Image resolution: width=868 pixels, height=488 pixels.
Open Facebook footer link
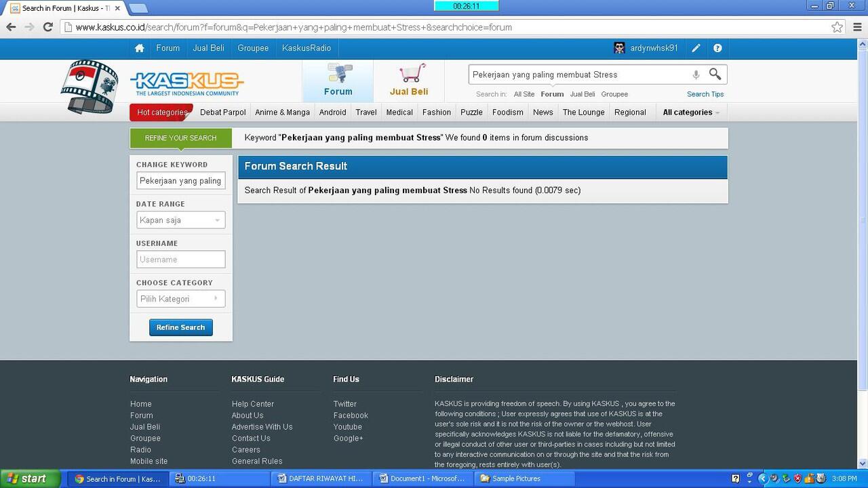point(351,415)
